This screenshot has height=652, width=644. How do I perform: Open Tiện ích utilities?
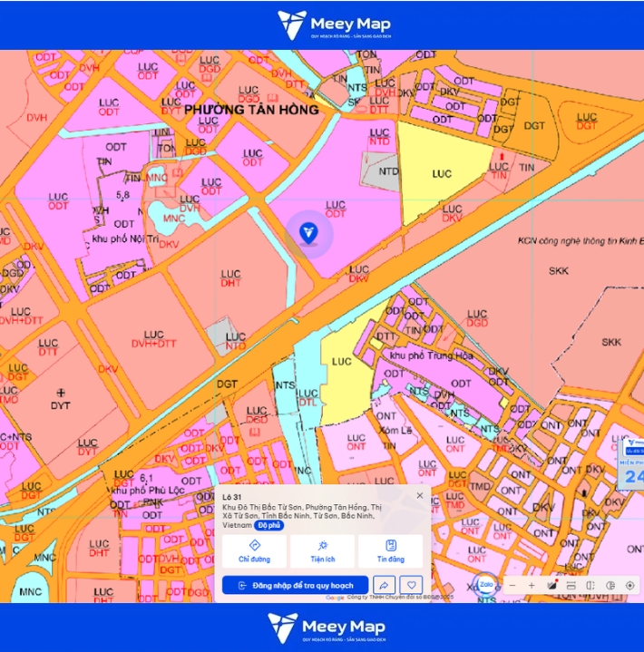point(322,551)
